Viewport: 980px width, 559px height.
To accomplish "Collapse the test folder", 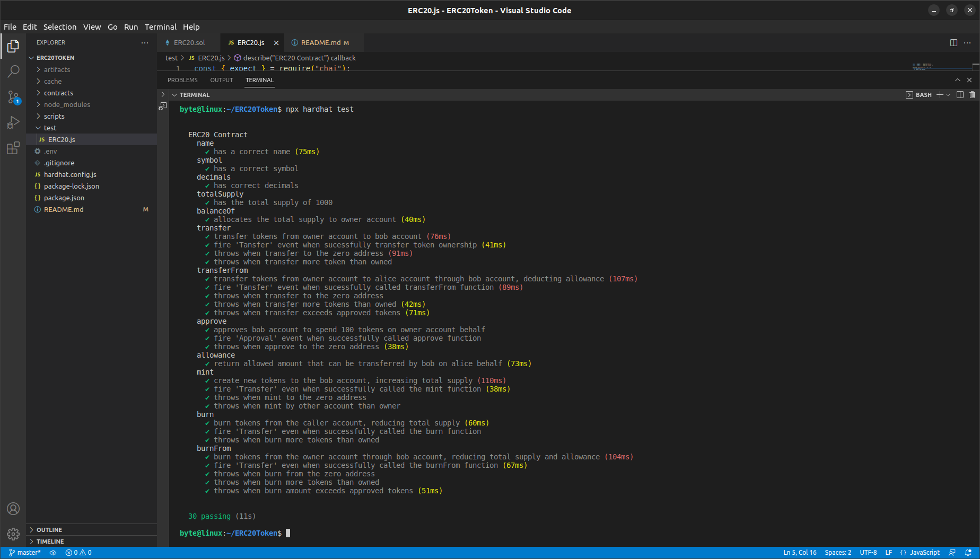I will (x=91, y=128).
